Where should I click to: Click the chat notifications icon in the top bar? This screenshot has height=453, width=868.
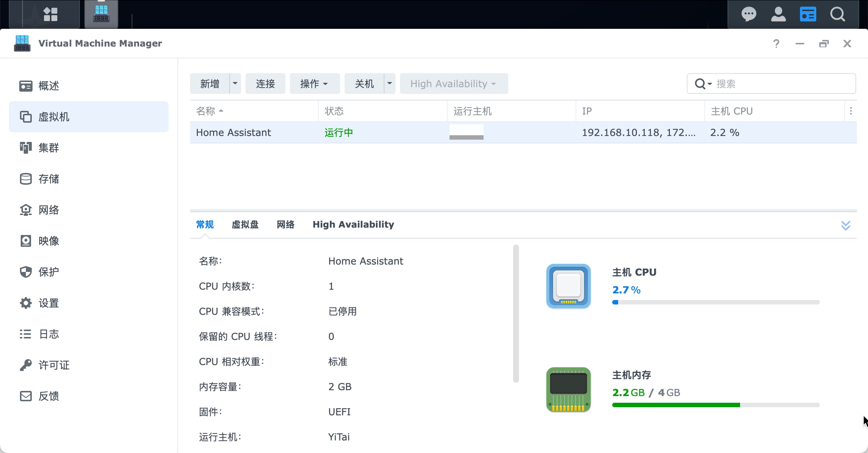coord(749,14)
